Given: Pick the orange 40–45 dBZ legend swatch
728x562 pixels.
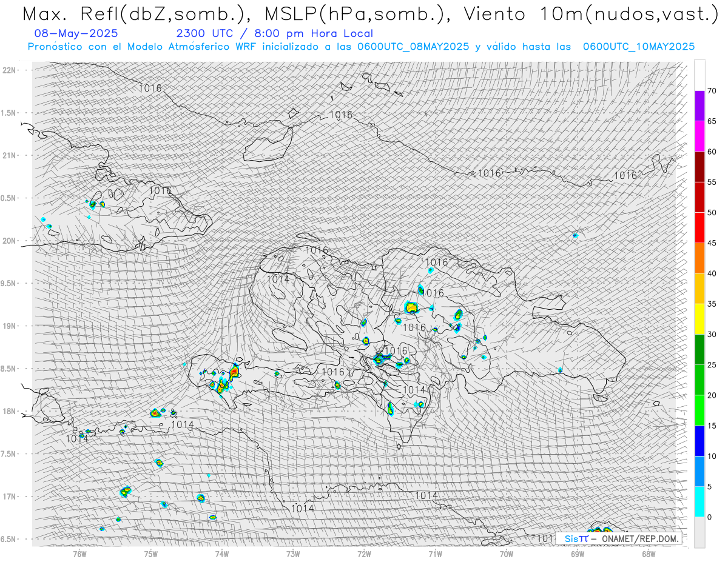Looking at the screenshot, I should [x=699, y=258].
